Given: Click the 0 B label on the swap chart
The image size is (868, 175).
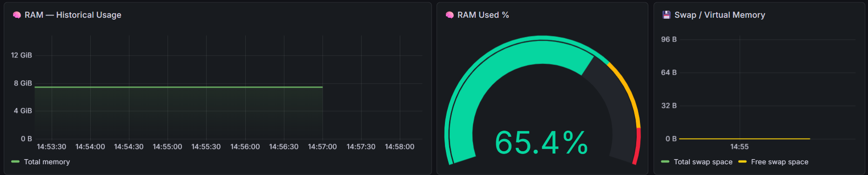Looking at the screenshot, I should (x=671, y=139).
